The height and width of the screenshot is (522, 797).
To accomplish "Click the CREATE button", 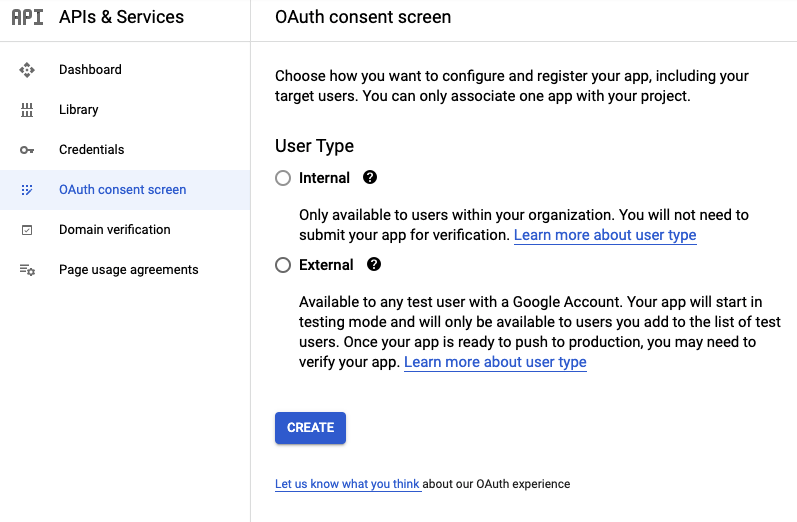I will coord(310,428).
